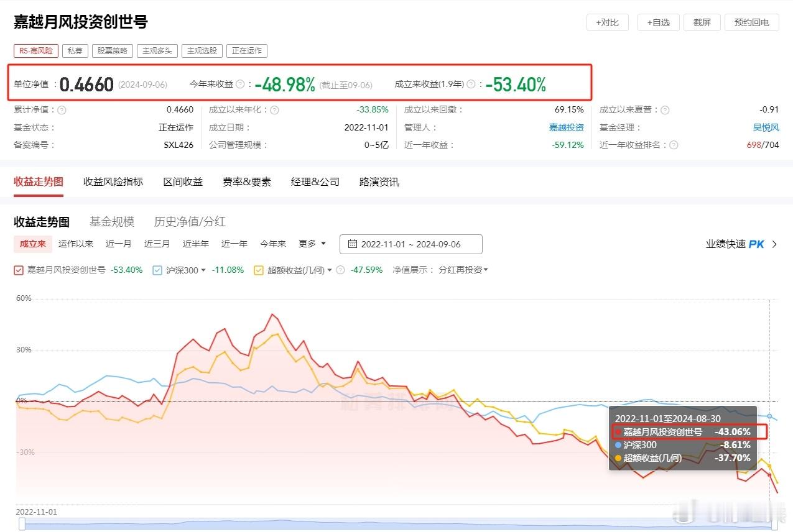Click the 主观多头 tag
Viewport: 793px width, 532px height.
[x=157, y=51]
